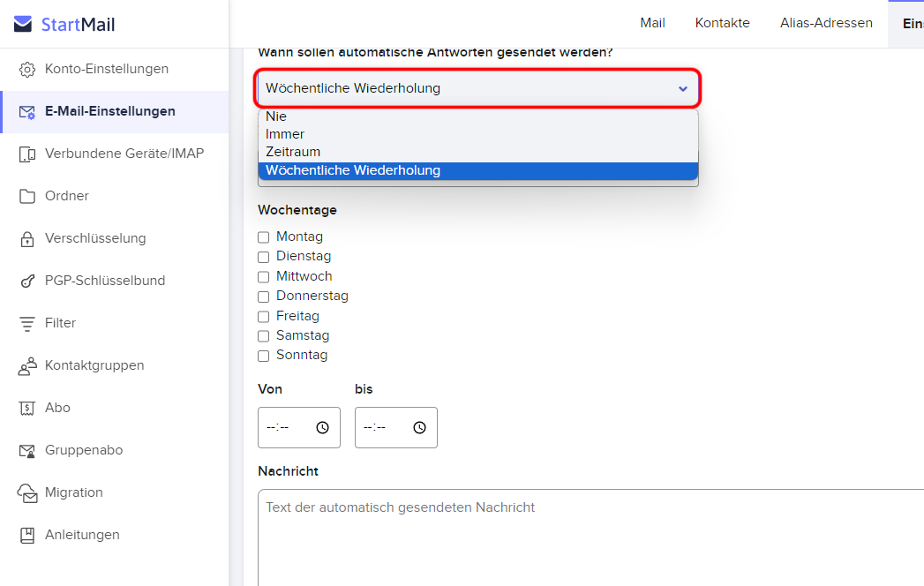This screenshot has height=586, width=924.
Task: Click the E-Mail-Einstellungen envelope icon
Action: point(27,111)
